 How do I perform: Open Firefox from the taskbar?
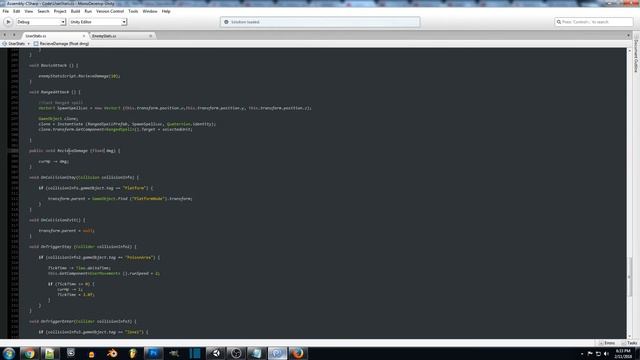[x=298, y=353]
